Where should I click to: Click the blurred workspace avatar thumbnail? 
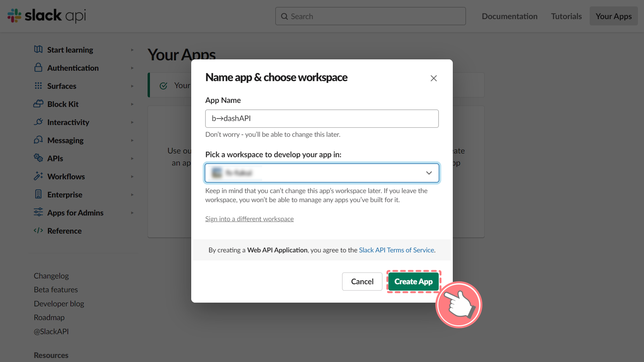pyautogui.click(x=217, y=173)
